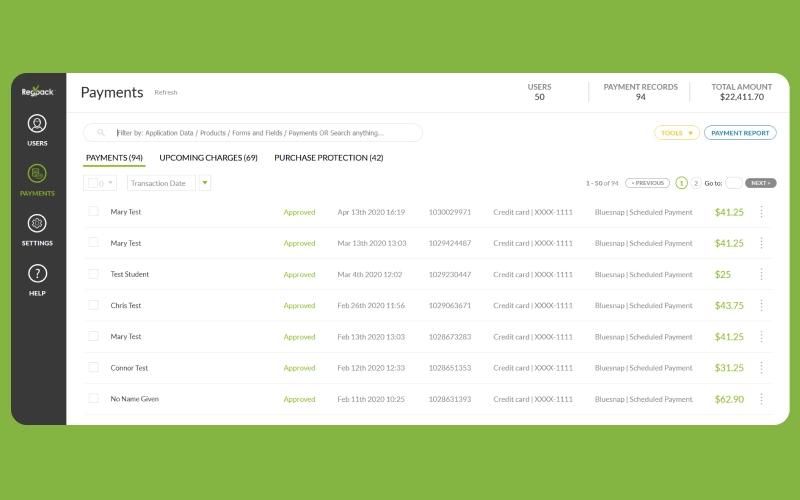
Task: Select the Connor Test row checkbox
Action: (93, 367)
